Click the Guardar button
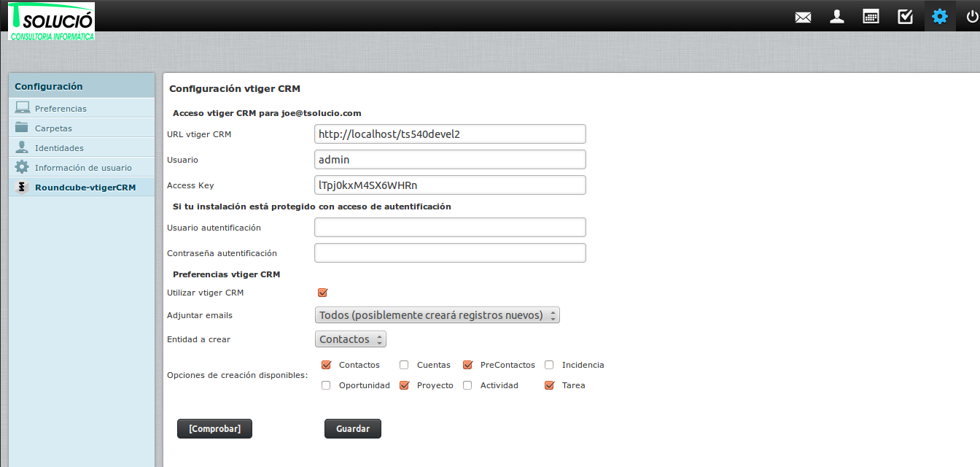 [x=352, y=429]
